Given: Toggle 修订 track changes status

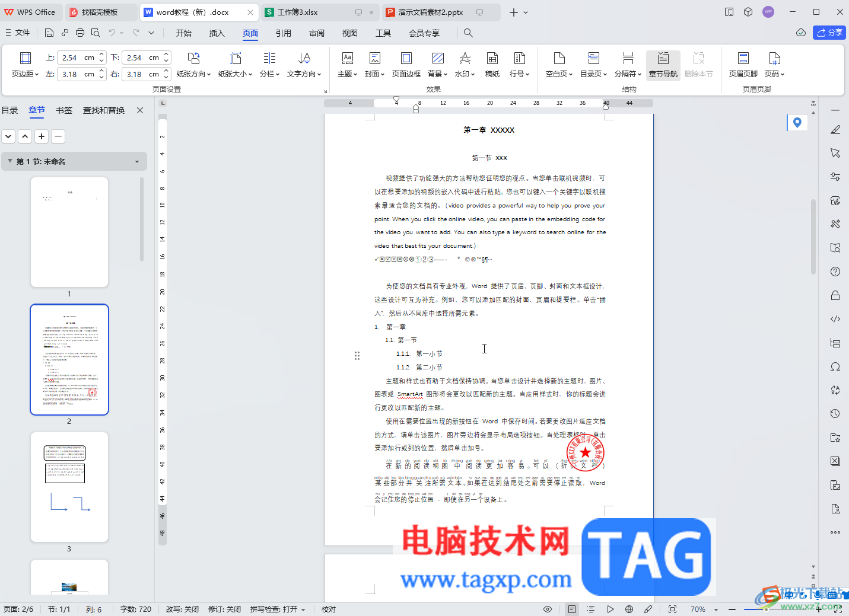Looking at the screenshot, I should click(224, 609).
